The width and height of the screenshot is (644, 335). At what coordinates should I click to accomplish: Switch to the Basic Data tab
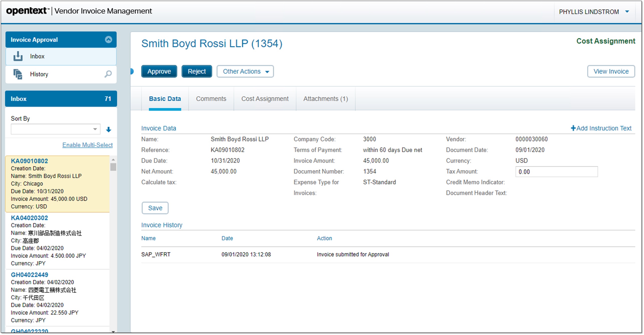point(165,99)
